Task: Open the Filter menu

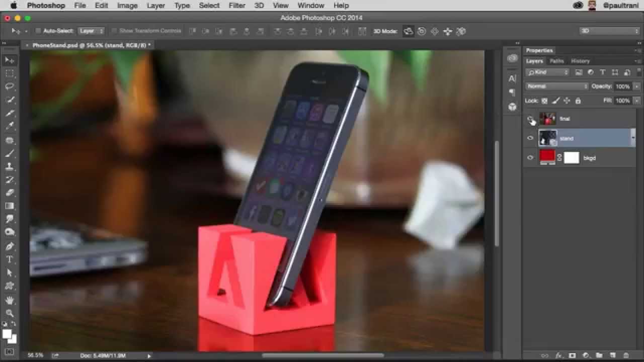Action: 237,6
